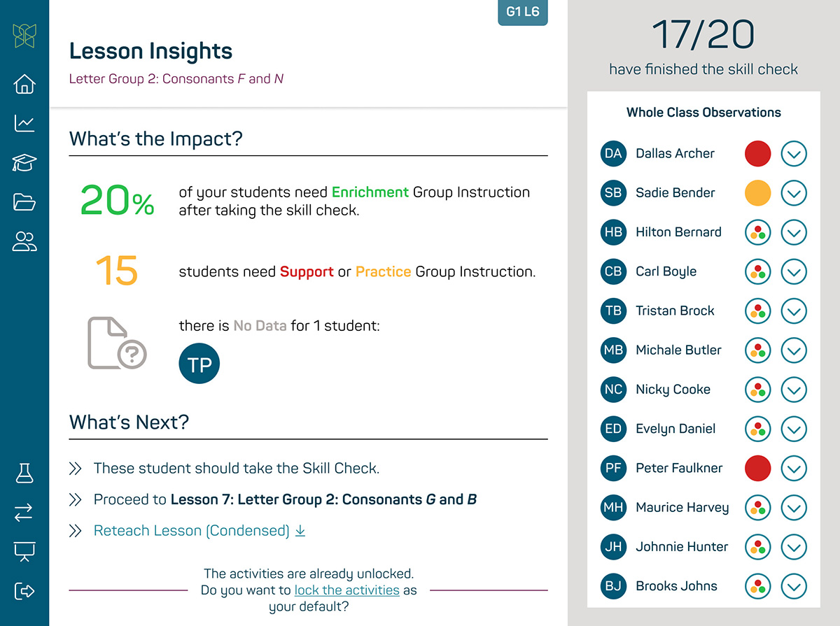Click the logout icon in sidebar
840x626 pixels.
point(24,591)
